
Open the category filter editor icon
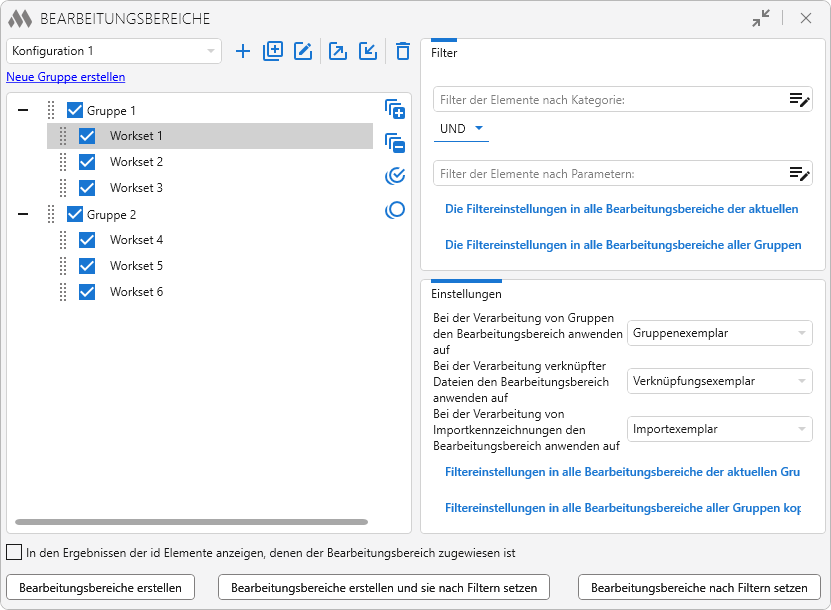tap(798, 99)
